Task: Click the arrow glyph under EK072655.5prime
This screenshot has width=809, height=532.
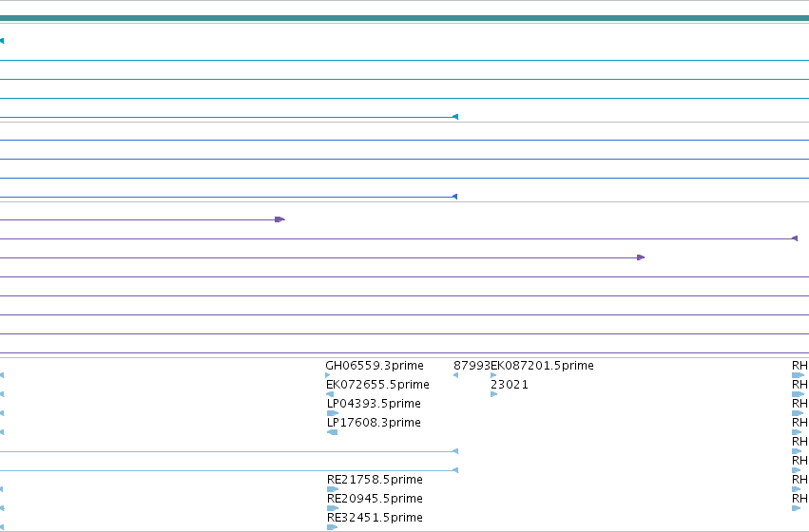Action: tap(330, 394)
